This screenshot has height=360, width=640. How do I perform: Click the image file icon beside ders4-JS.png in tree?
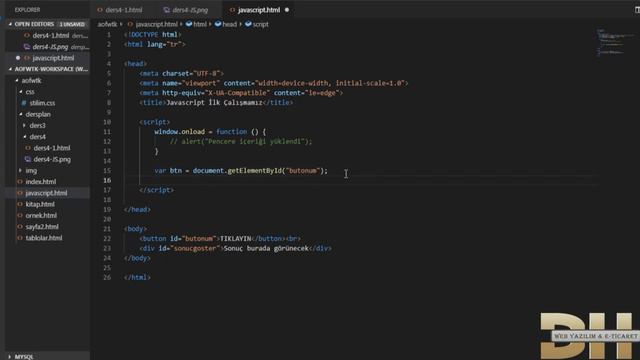coord(28,159)
